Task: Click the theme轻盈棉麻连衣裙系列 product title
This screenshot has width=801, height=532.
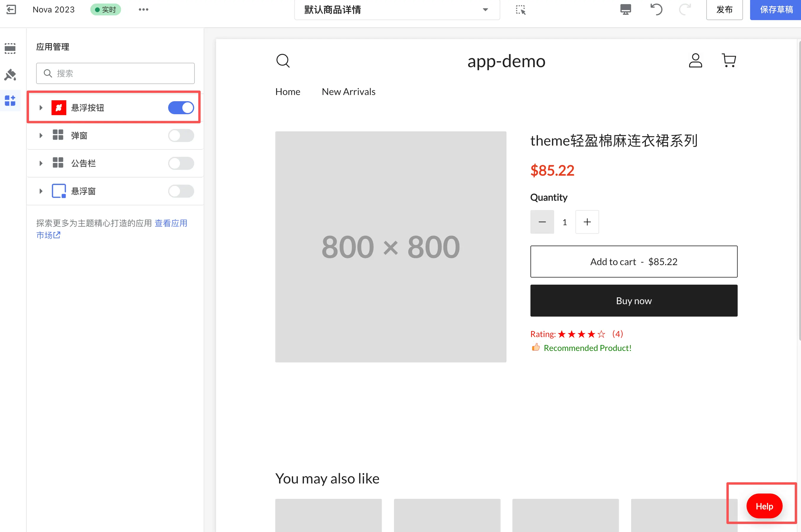Action: pyautogui.click(x=614, y=141)
